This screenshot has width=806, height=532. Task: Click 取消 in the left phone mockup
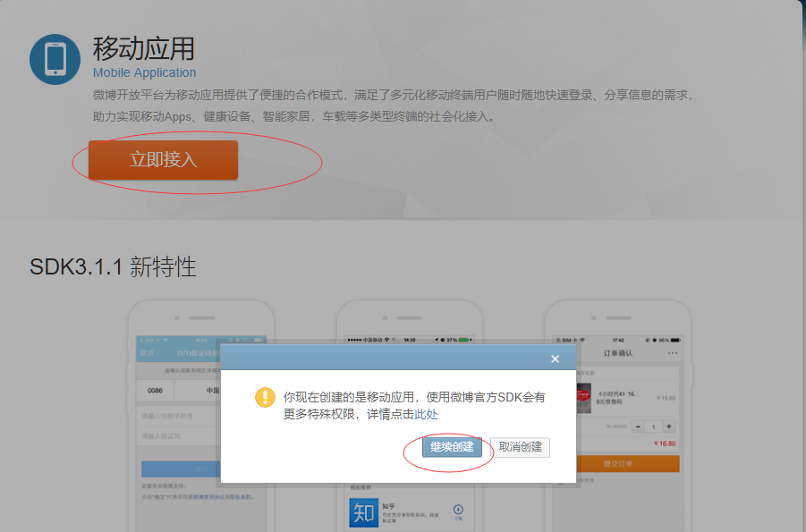(147, 353)
